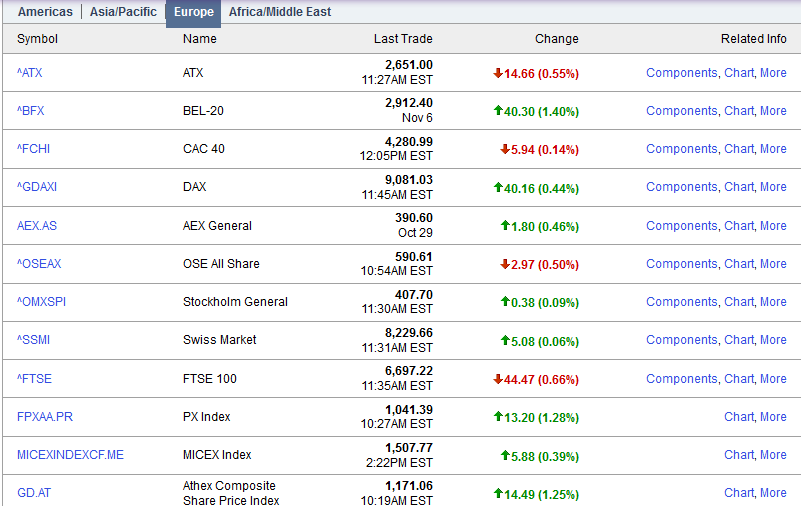801x506 pixels.
Task: Open the ^FCHI symbol link
Action: [34, 149]
